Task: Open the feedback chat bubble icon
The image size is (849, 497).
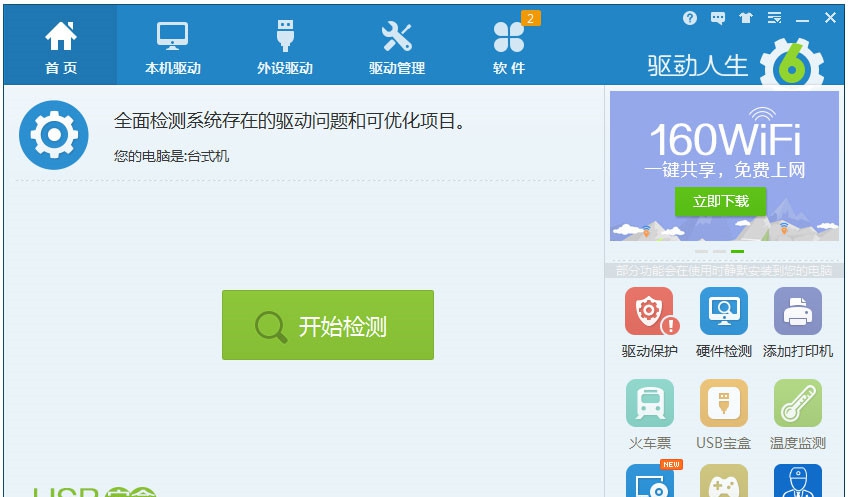Action: tap(717, 18)
